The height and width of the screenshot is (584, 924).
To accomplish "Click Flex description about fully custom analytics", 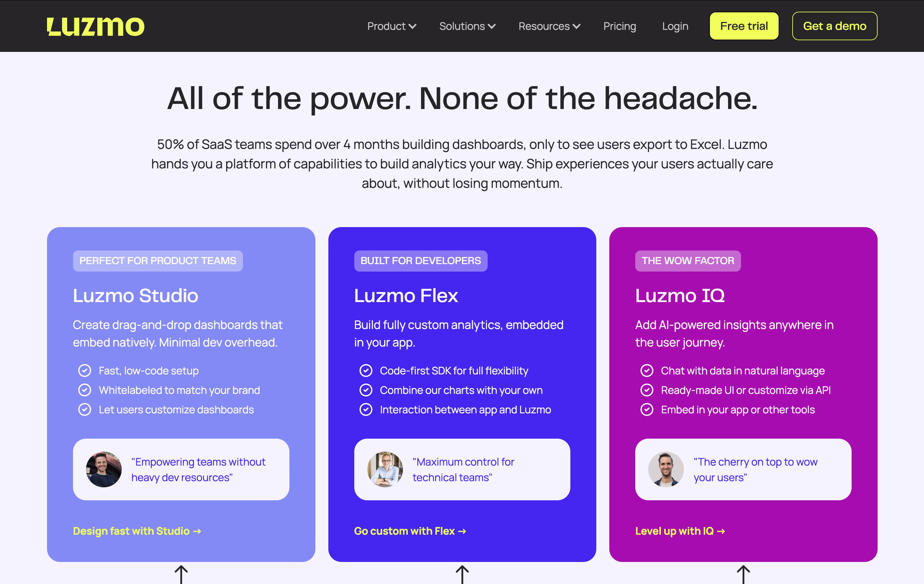I will [458, 334].
